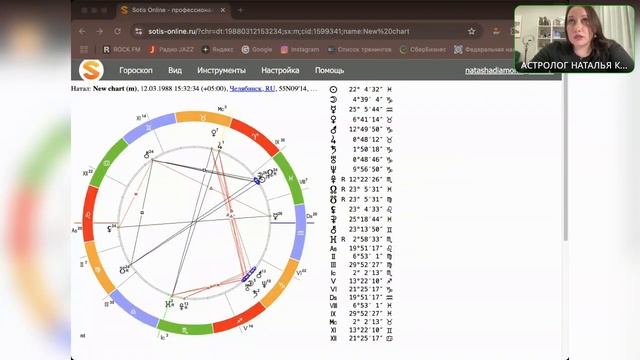The height and width of the screenshot is (360, 640).
Task: Click the South Node symbol in table
Action: coord(333,199)
